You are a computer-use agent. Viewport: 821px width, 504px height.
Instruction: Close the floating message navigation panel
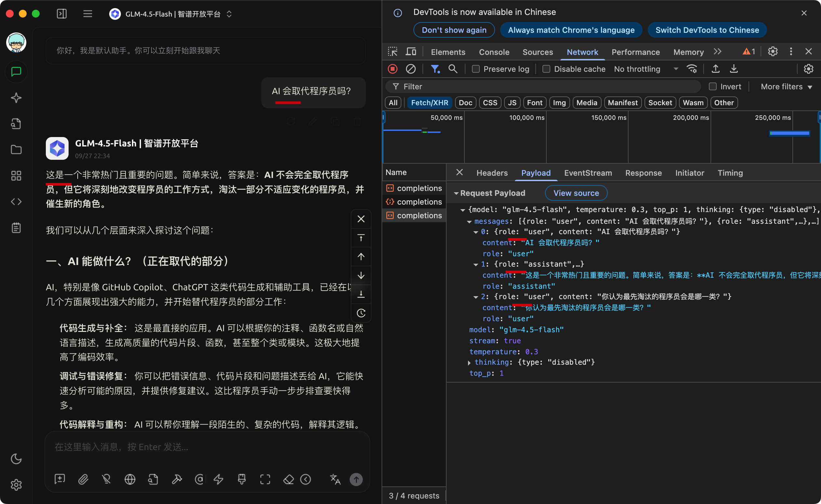click(361, 219)
